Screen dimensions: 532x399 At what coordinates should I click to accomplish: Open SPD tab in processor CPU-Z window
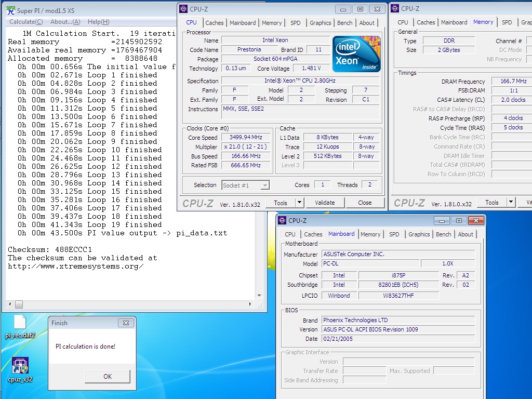pos(296,23)
